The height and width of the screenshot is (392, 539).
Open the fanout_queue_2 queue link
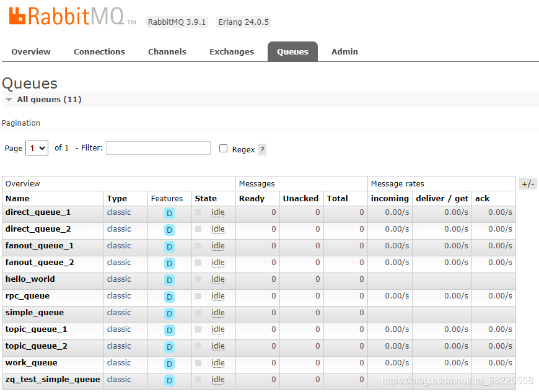[40, 263]
